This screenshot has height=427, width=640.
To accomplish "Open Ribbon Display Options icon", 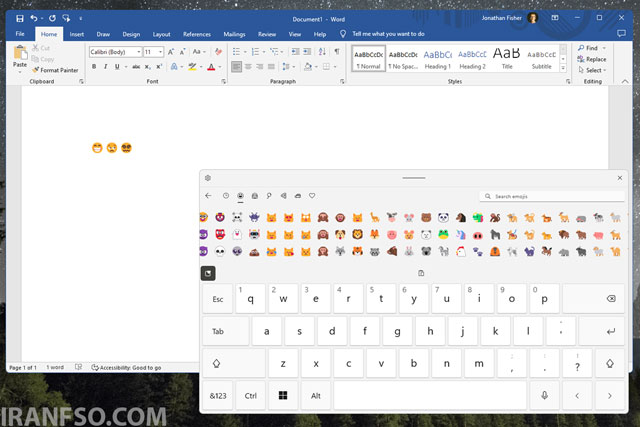I will coord(555,18).
